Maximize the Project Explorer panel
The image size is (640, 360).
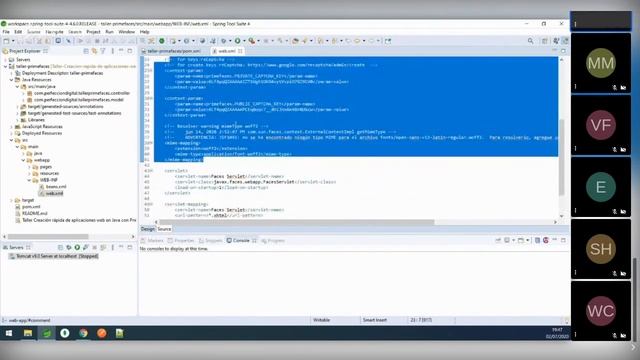tap(130, 51)
